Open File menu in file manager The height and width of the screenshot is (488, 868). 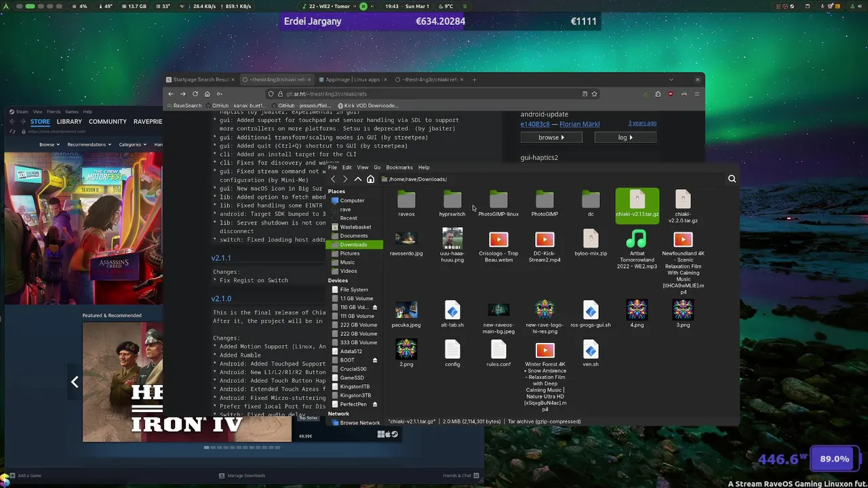coord(332,167)
